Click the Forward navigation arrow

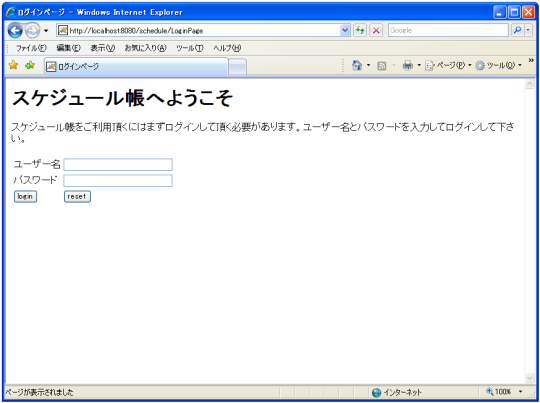click(32, 31)
